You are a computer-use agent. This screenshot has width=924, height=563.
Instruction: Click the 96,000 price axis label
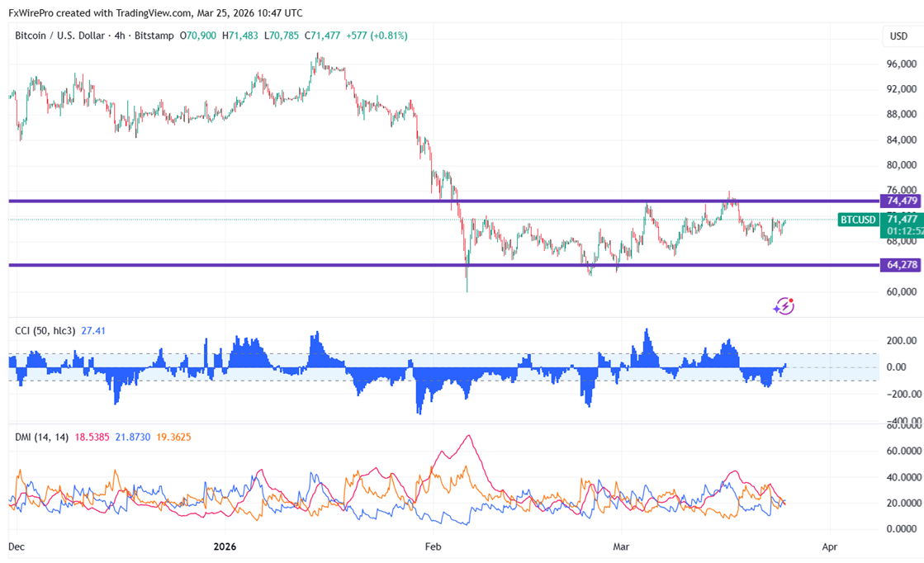pos(902,64)
